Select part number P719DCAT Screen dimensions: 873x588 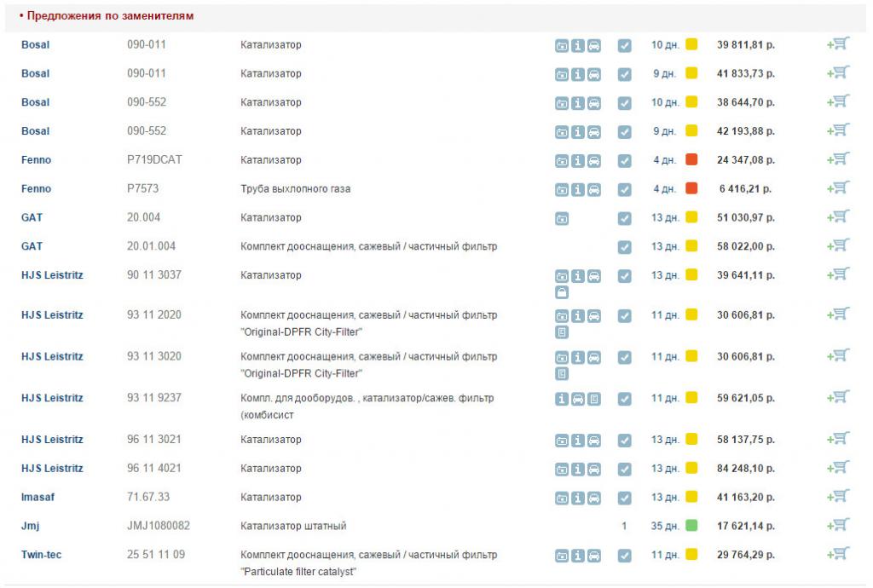click(154, 159)
